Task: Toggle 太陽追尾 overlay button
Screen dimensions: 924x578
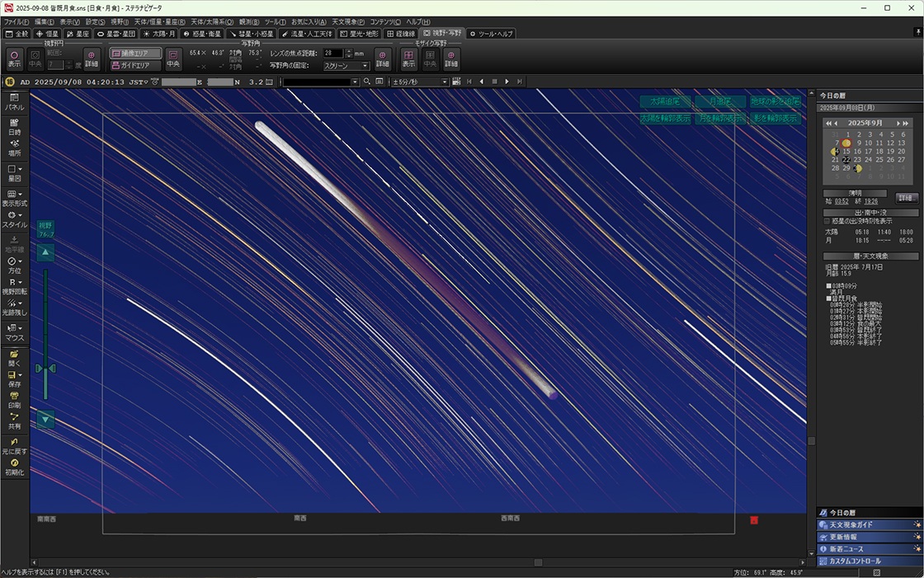Action: pos(665,101)
